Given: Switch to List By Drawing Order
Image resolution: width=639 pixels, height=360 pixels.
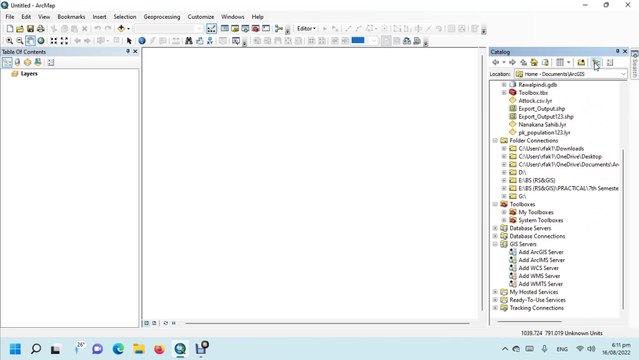Looking at the screenshot, I should click(7, 62).
